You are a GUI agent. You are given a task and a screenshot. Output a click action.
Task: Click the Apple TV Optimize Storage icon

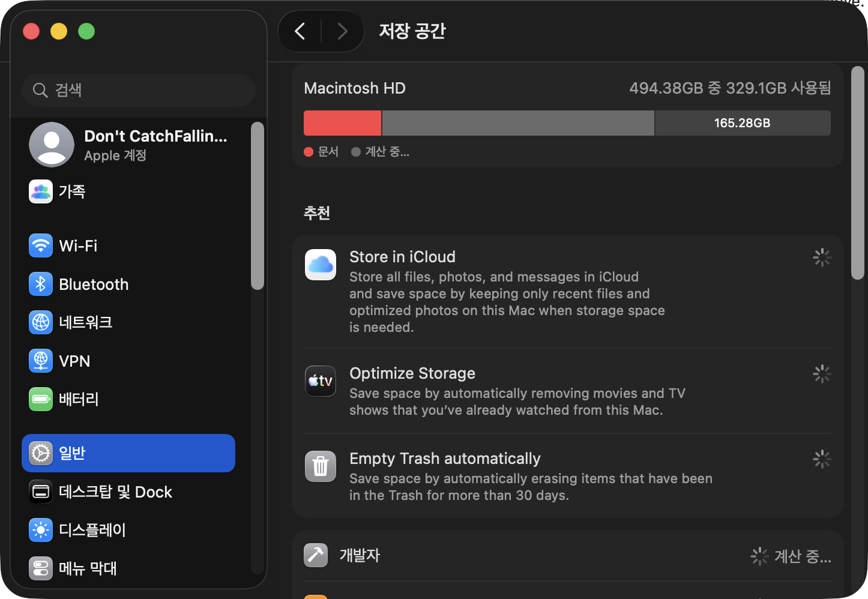point(321,381)
